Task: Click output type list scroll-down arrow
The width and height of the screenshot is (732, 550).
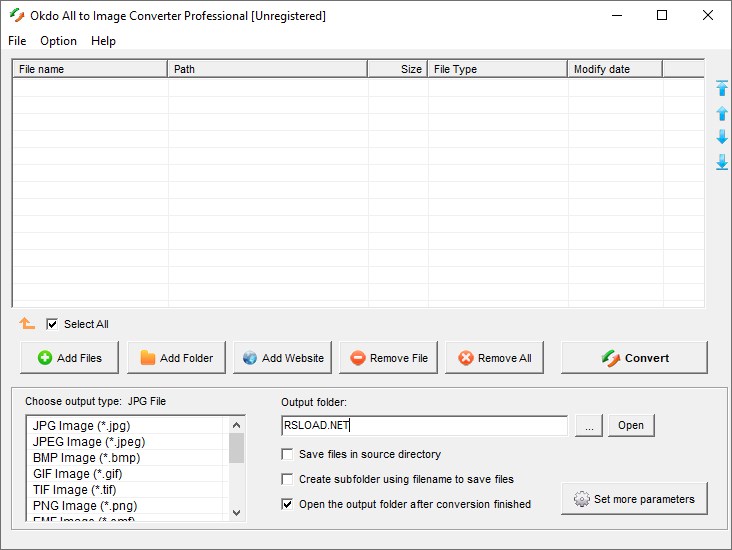Action: click(236, 513)
